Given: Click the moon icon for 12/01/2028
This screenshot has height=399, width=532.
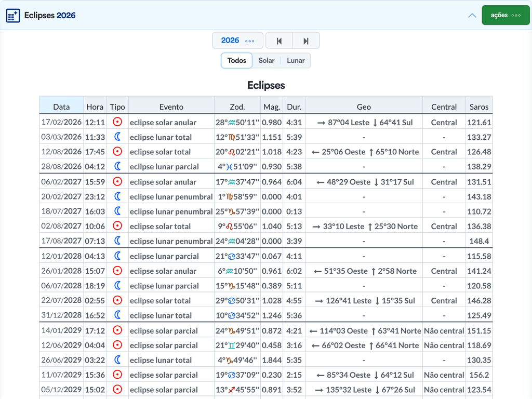Looking at the screenshot, I should [117, 256].
